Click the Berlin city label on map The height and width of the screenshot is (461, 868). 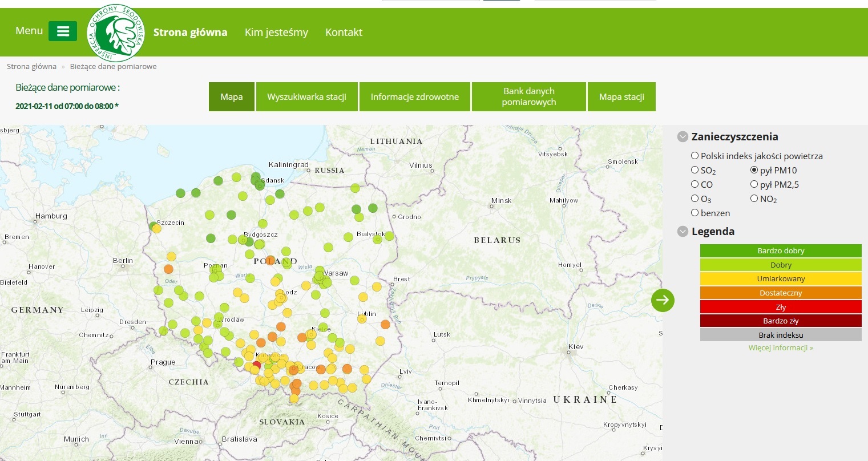click(x=123, y=261)
